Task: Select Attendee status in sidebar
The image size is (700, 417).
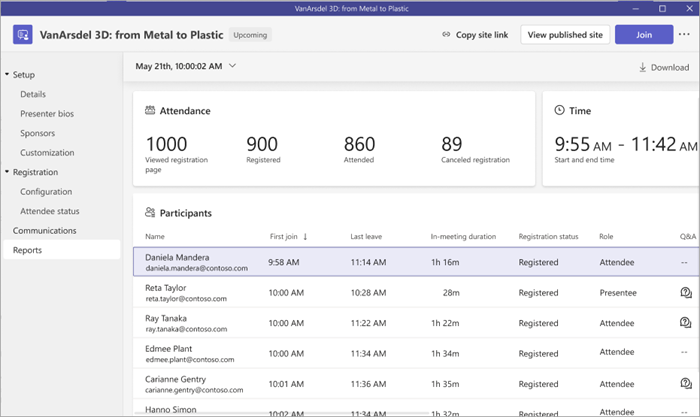Action: tap(50, 211)
